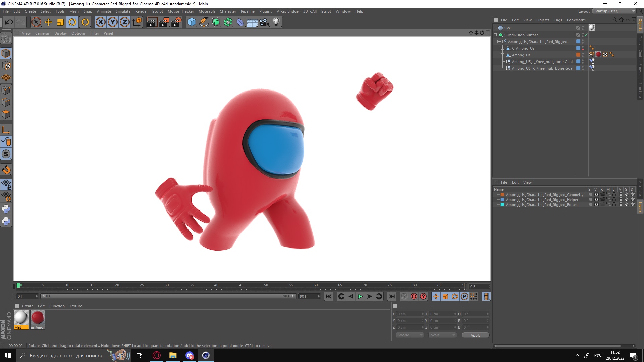
Task: Open viewport Display menu
Action: pos(60,33)
